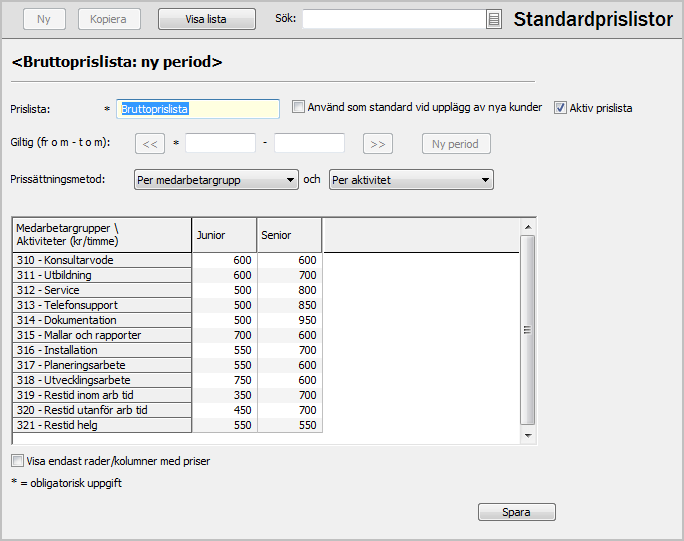Focus the Giltig from-date field
This screenshot has height=541, width=684.
coord(220,144)
